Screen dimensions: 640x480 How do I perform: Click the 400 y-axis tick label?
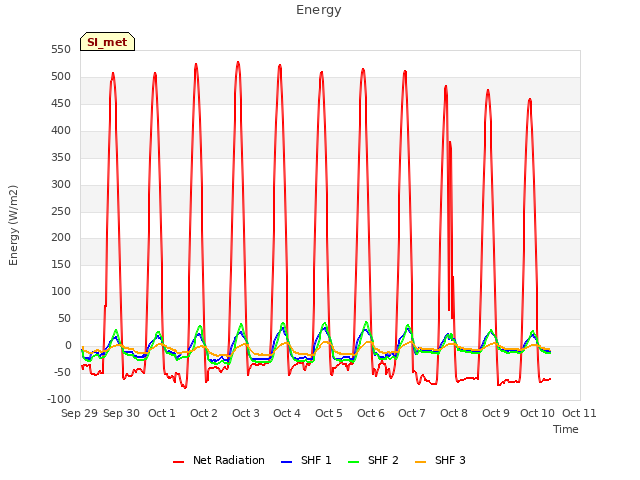pos(61,131)
